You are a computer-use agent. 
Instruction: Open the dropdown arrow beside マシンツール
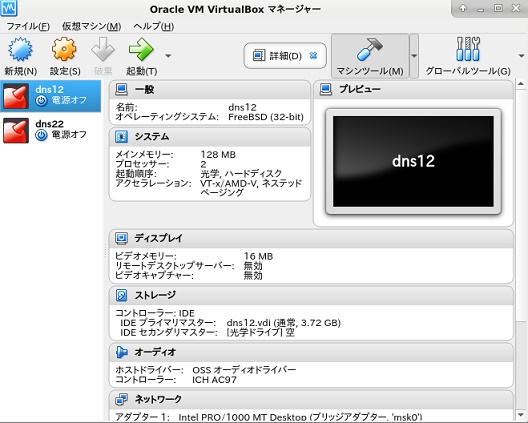pos(414,56)
